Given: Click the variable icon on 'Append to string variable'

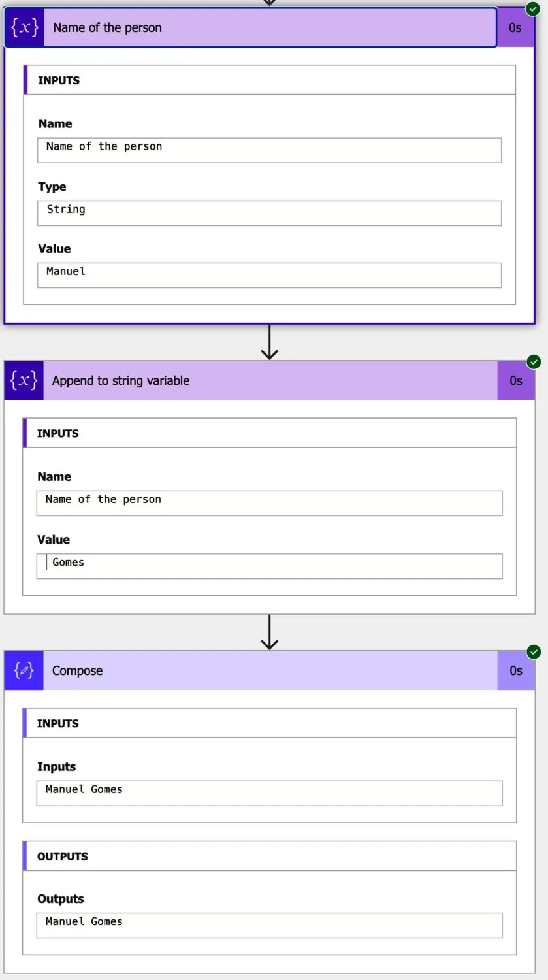Looking at the screenshot, I should click(24, 380).
